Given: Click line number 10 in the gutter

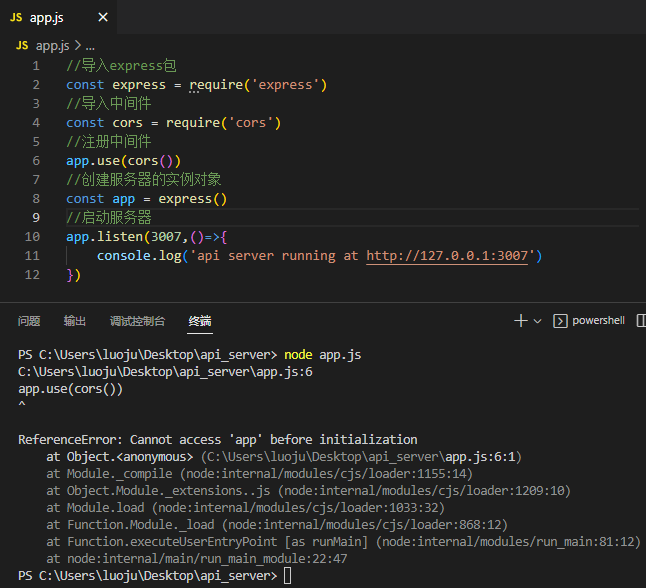Looking at the screenshot, I should pos(32,237).
